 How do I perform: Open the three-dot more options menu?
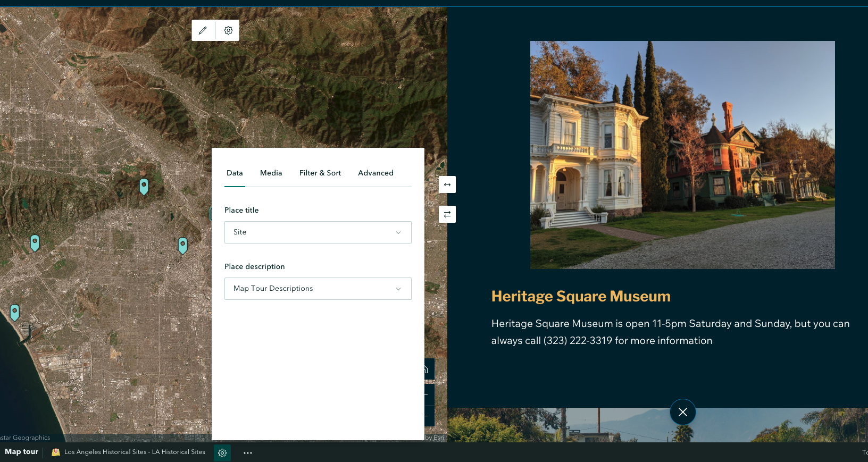(x=248, y=453)
